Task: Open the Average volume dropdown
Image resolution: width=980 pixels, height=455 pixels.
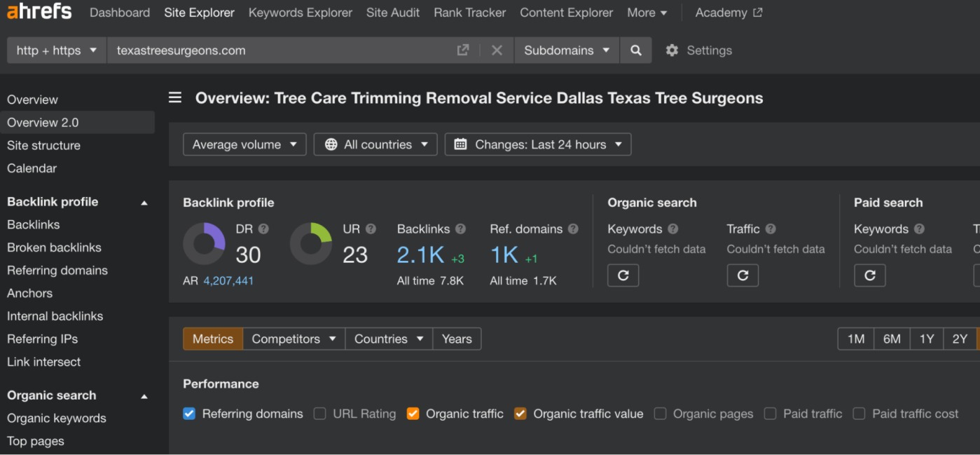Action: point(244,144)
